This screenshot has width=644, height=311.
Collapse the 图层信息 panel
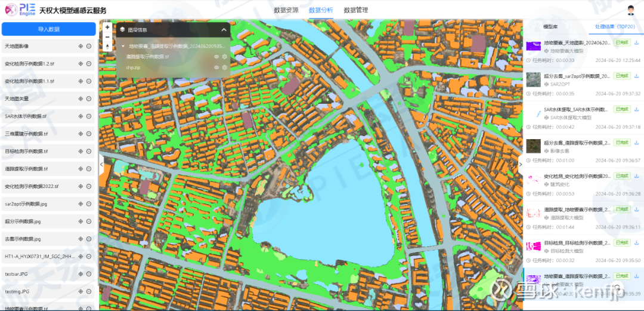click(x=224, y=30)
